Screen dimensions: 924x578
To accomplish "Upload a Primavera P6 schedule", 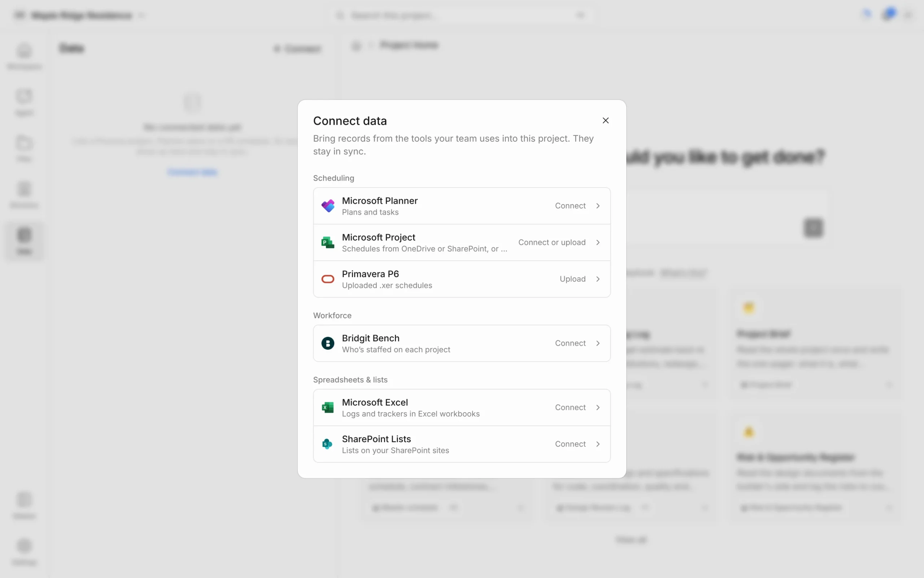I will [x=572, y=279].
